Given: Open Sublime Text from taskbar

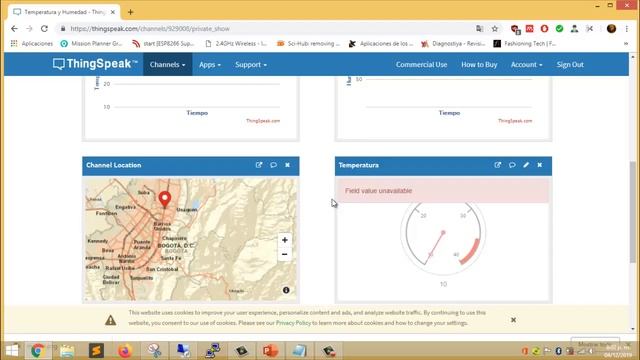Looking at the screenshot, I should point(96,351).
